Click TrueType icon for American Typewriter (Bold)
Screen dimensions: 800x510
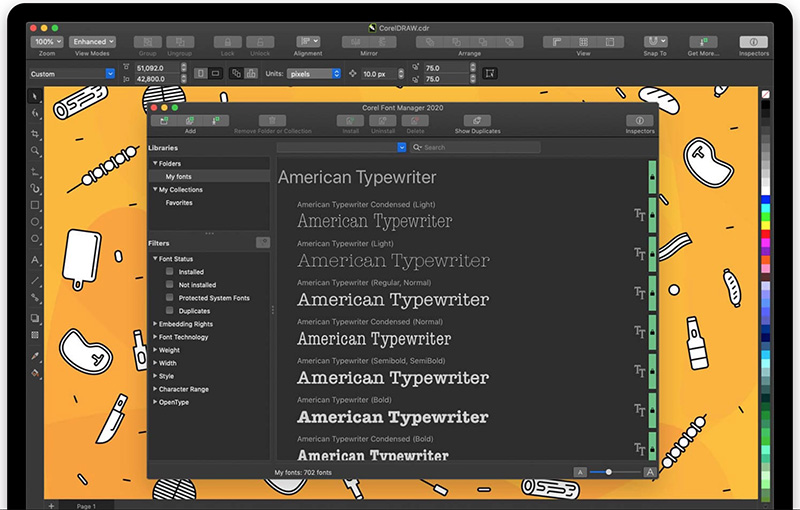pos(639,410)
